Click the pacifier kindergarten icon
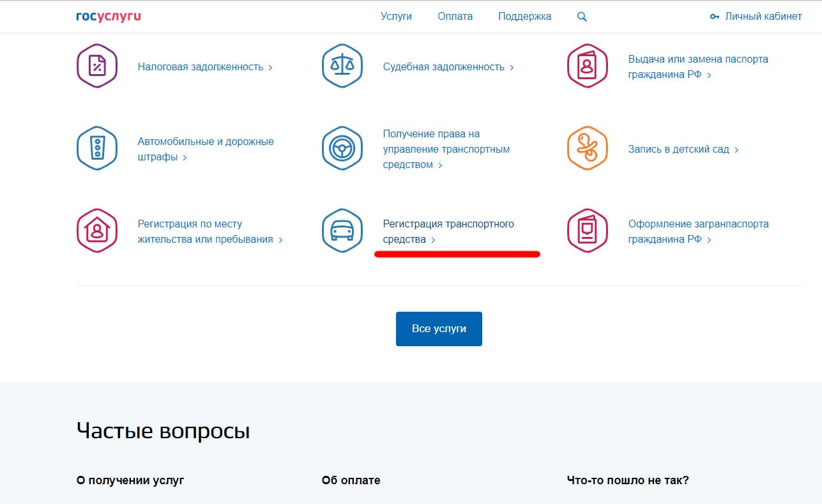Screen dimensions: 822x504 [x=587, y=148]
